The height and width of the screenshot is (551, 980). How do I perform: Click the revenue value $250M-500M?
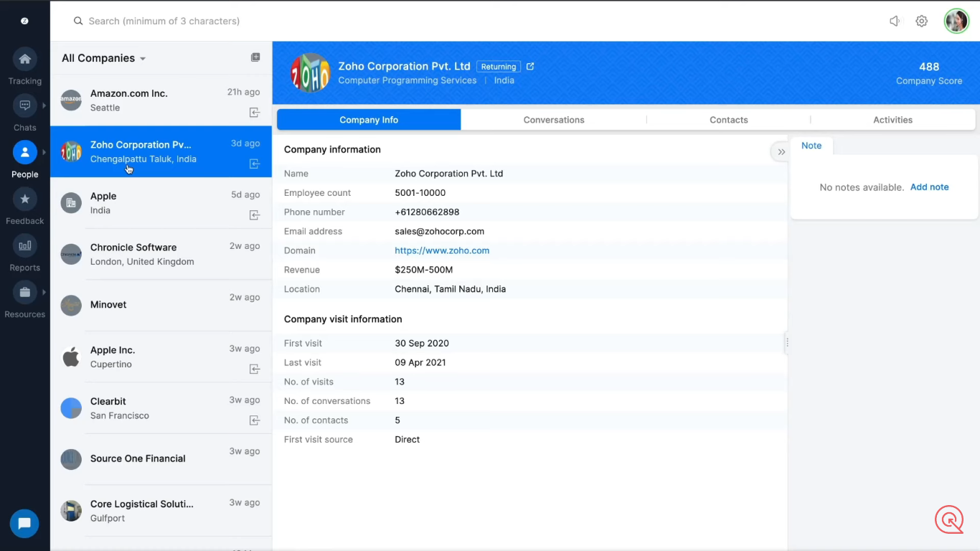(x=424, y=270)
